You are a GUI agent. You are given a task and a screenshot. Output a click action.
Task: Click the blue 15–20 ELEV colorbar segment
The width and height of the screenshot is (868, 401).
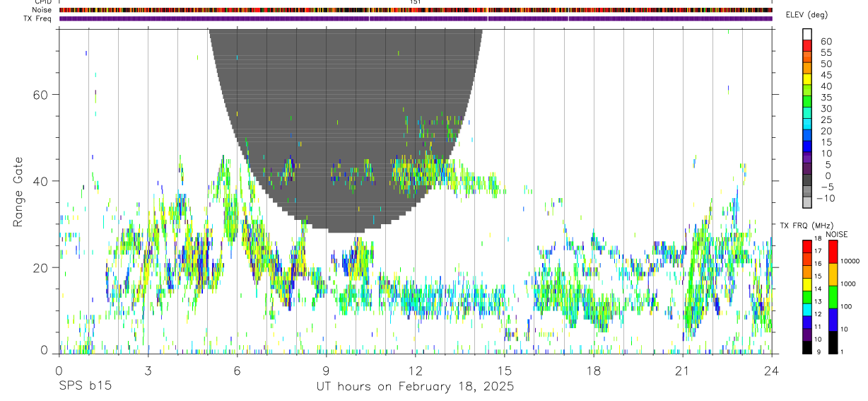(x=807, y=134)
